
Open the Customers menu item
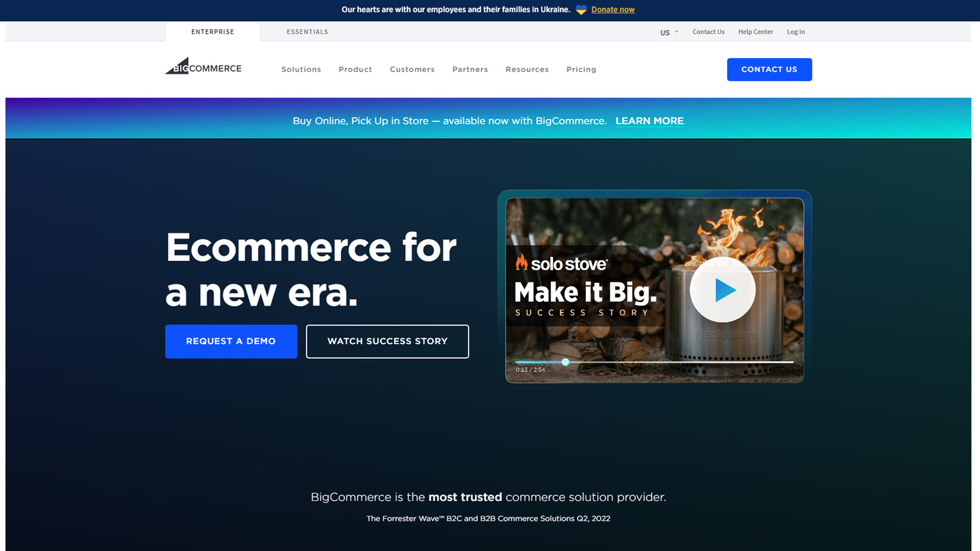(x=412, y=69)
